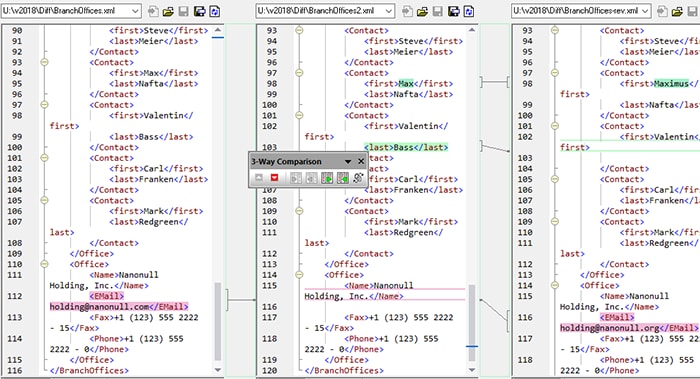Open the BranchOffices.xml path dropdown
Image resolution: width=700 pixels, height=379 pixels.
[x=135, y=11]
